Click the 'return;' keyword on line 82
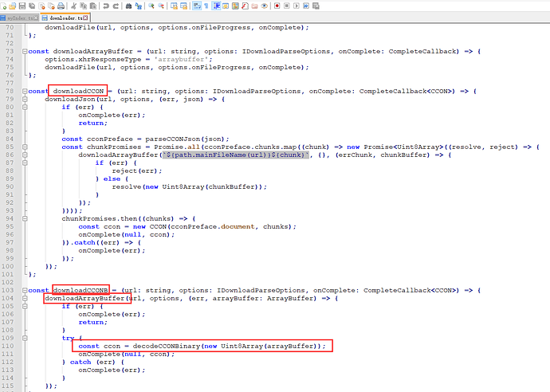This screenshot has width=550, height=392. pyautogui.click(x=93, y=123)
